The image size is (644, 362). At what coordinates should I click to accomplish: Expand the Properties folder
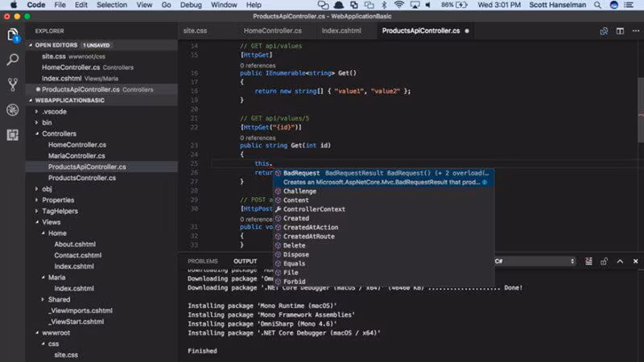point(36,200)
